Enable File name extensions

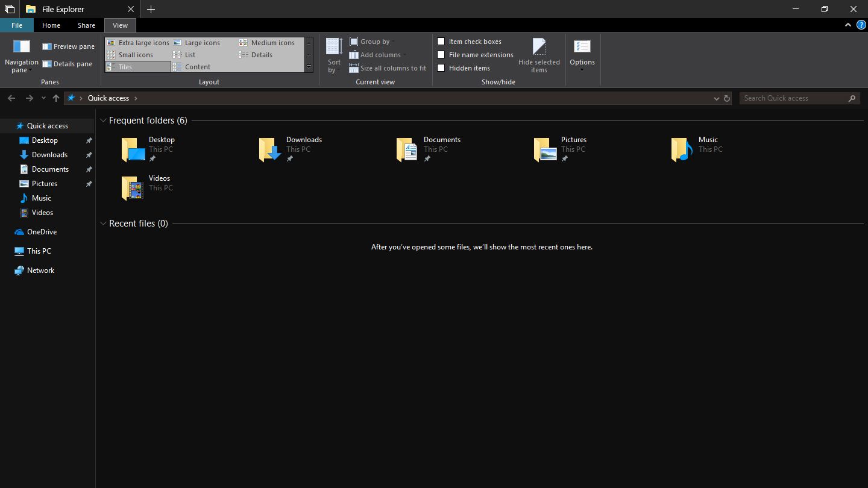[441, 55]
